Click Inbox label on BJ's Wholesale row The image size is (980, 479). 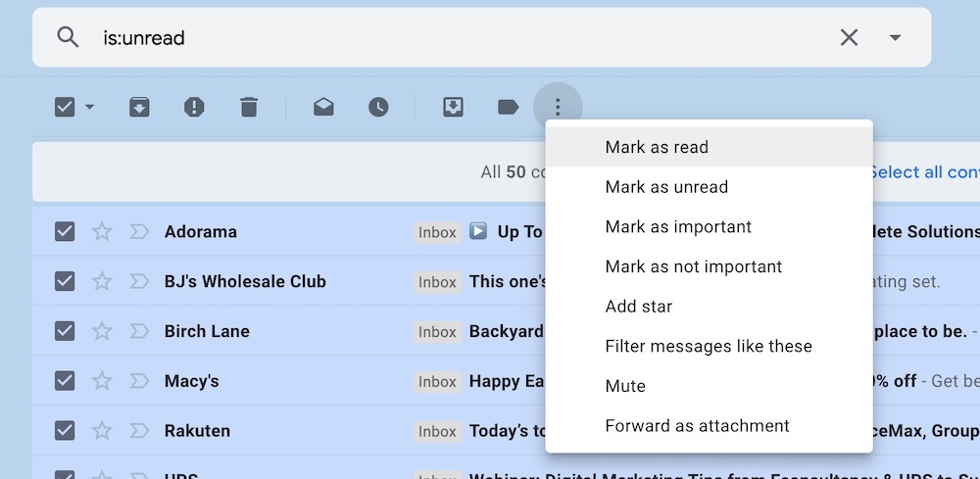pyautogui.click(x=437, y=282)
